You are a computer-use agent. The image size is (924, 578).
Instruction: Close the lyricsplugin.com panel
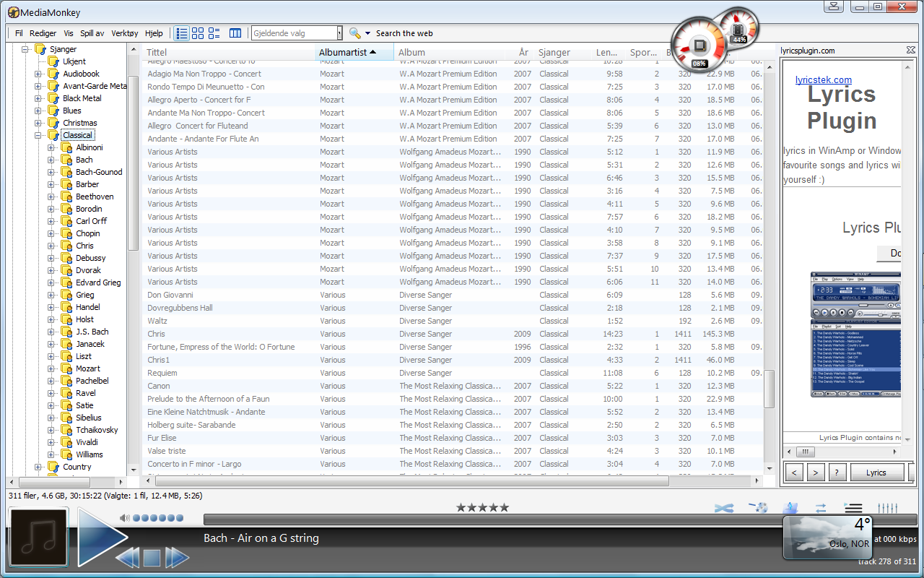pos(911,50)
